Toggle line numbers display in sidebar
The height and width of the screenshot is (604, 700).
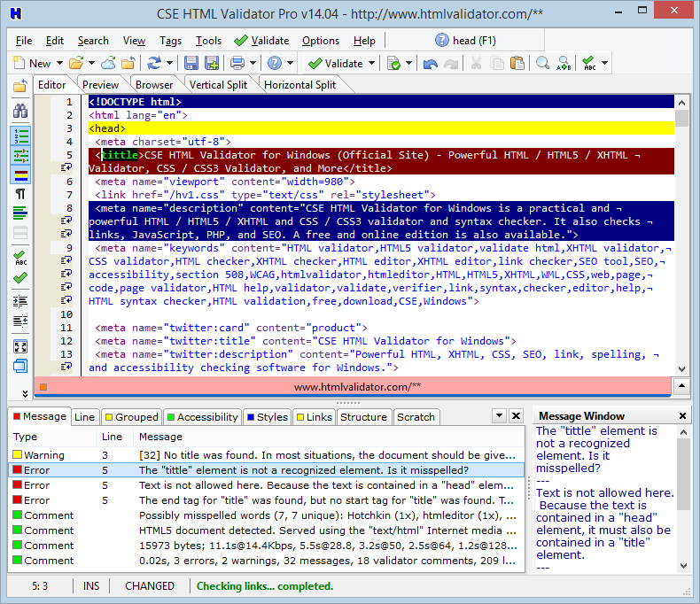(19, 136)
